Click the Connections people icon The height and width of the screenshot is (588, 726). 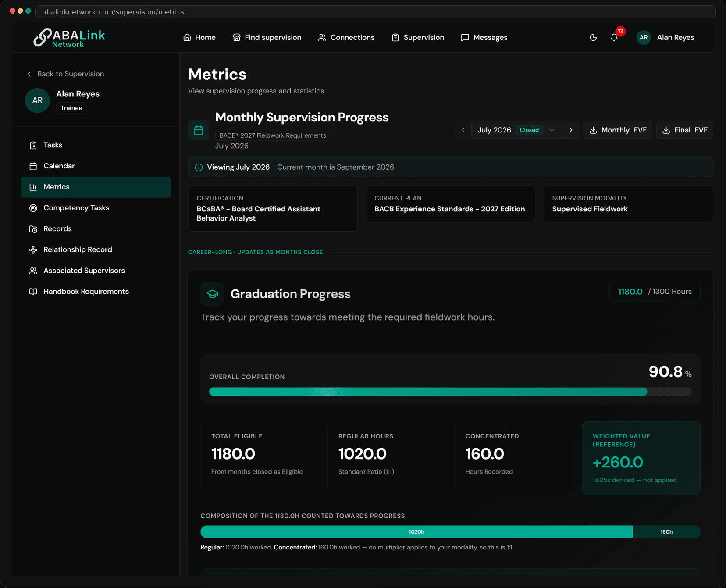(322, 38)
